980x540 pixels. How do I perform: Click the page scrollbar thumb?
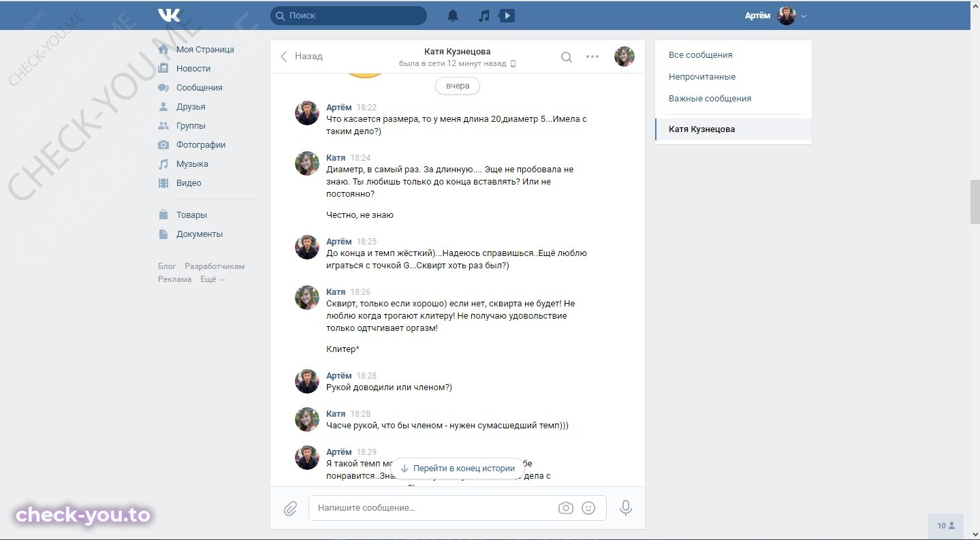click(975, 202)
